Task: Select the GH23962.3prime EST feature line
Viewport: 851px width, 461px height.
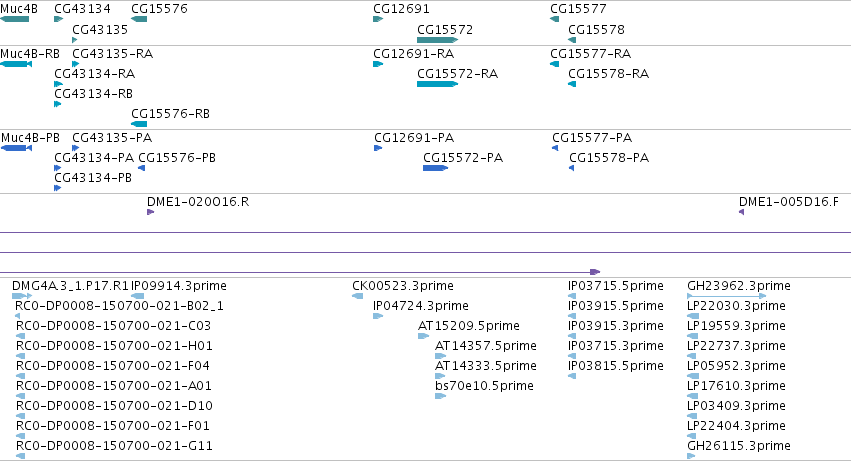Action: (726, 296)
